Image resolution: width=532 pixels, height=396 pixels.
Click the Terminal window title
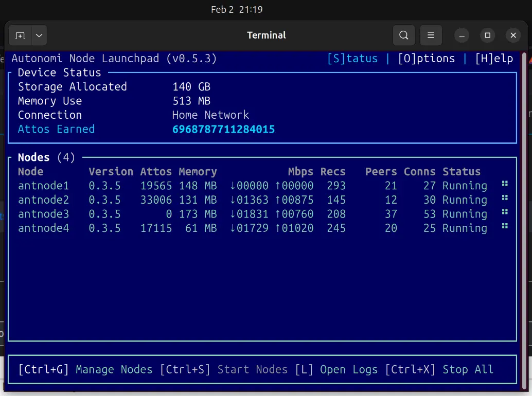click(x=267, y=35)
